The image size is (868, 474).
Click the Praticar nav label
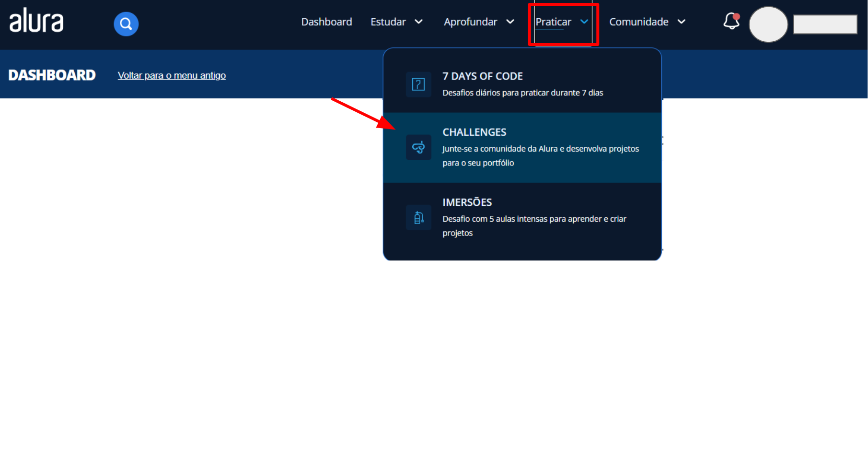(553, 22)
